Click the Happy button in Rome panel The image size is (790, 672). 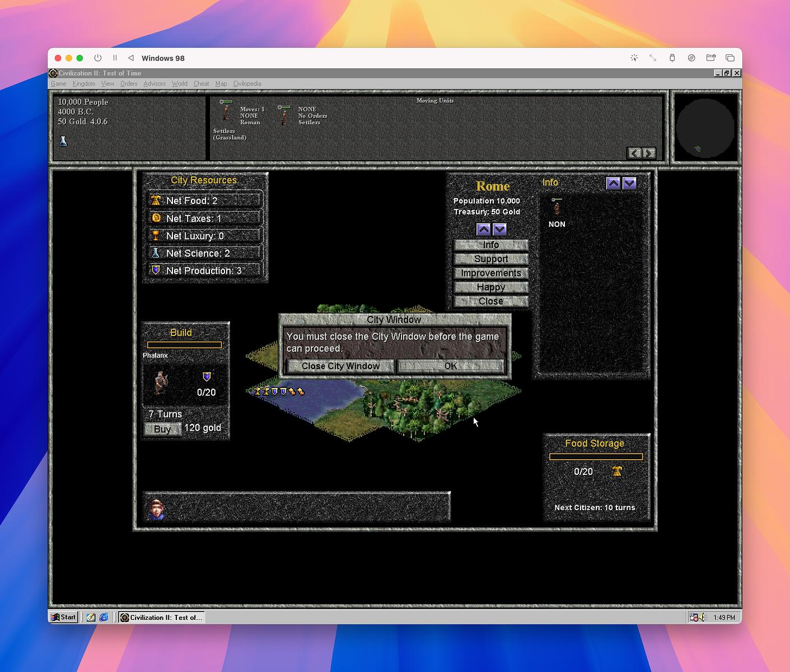pos(491,287)
